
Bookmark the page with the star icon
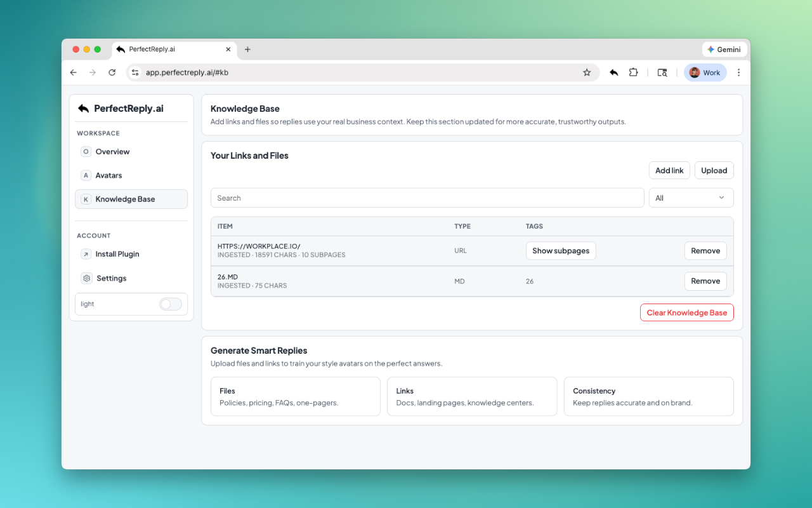coord(587,72)
